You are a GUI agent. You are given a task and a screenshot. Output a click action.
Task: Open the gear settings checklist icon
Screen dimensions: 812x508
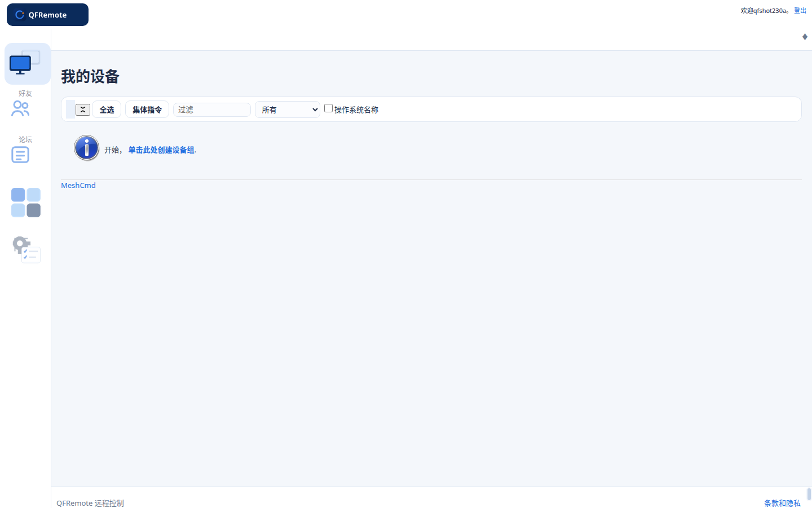pyautogui.click(x=27, y=249)
